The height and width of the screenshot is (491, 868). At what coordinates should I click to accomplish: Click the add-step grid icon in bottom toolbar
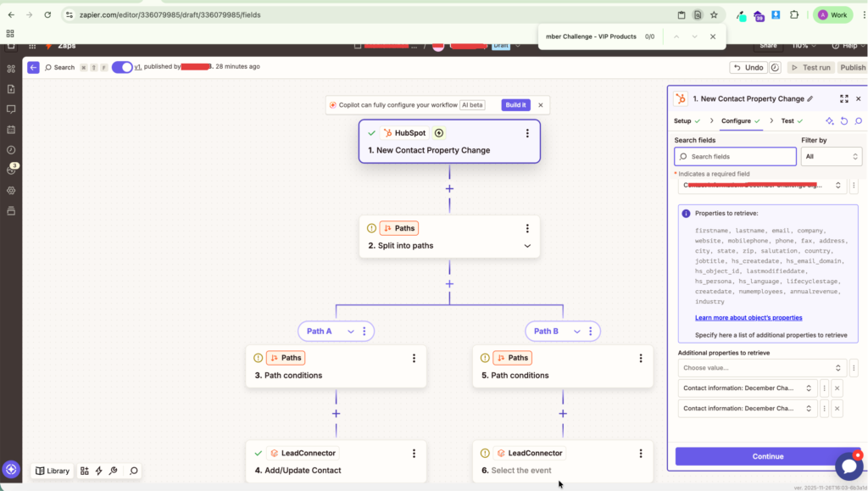click(84, 471)
